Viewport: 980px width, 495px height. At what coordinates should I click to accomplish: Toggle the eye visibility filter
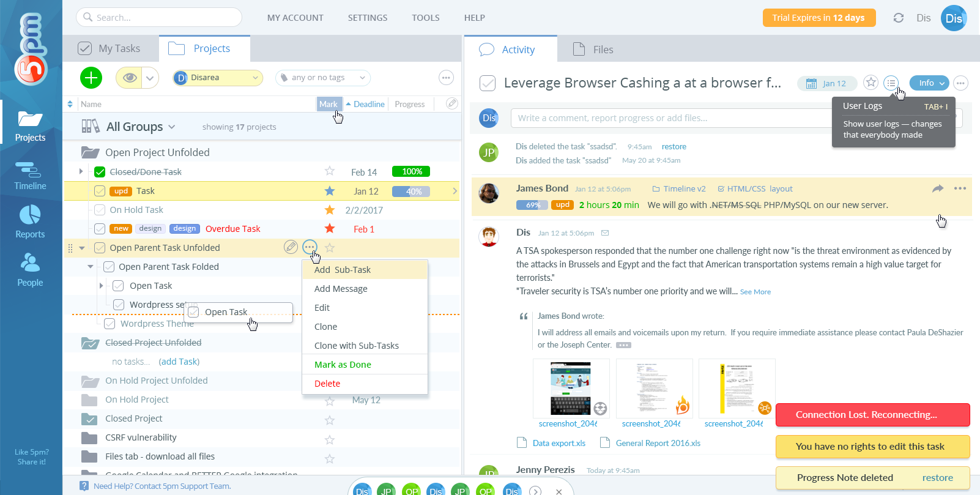[x=129, y=78]
